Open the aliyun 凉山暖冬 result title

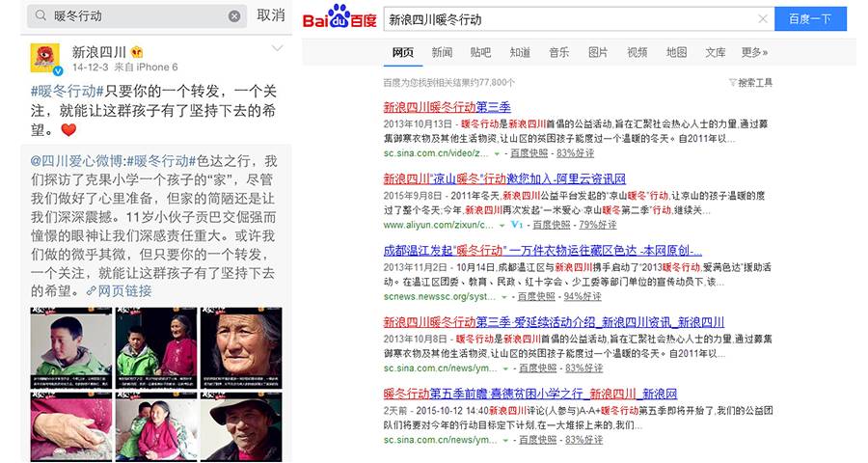pyautogui.click(x=504, y=178)
